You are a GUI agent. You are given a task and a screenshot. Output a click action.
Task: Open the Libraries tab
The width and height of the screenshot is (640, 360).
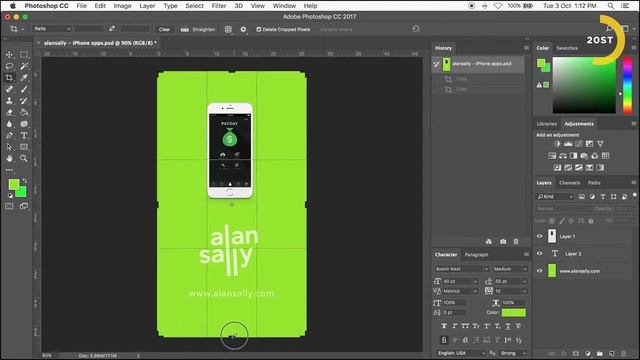pos(546,124)
